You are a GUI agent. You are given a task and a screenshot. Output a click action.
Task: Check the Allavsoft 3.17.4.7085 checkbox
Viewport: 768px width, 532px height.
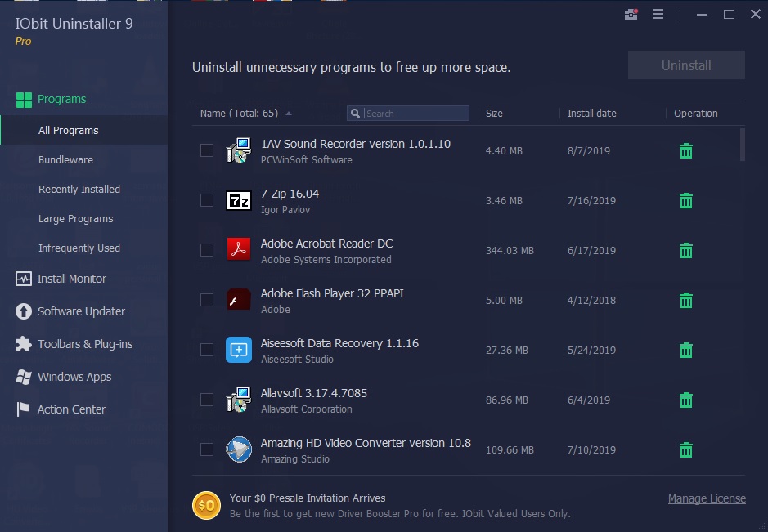coord(207,400)
